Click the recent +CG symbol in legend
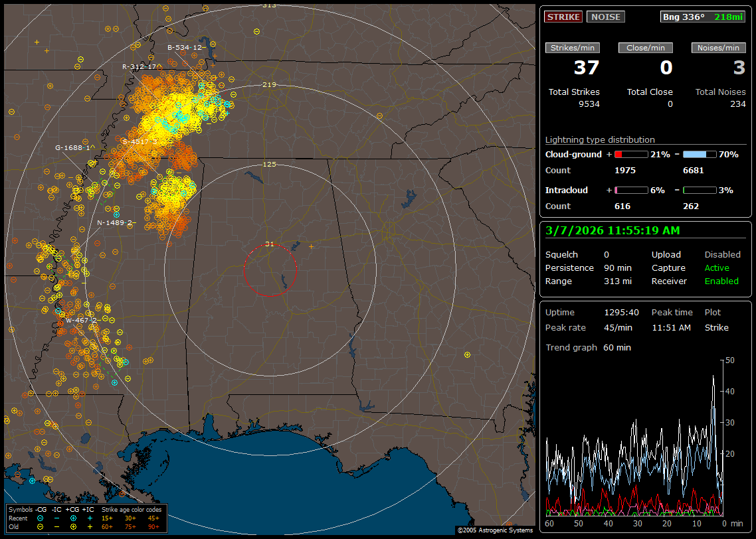Screen dimensions: 756x539 pyautogui.click(x=73, y=518)
